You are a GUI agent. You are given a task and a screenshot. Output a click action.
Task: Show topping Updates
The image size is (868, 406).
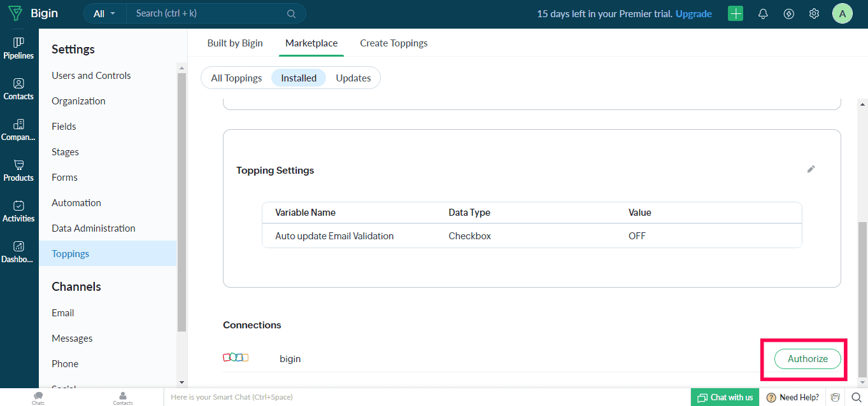(353, 78)
